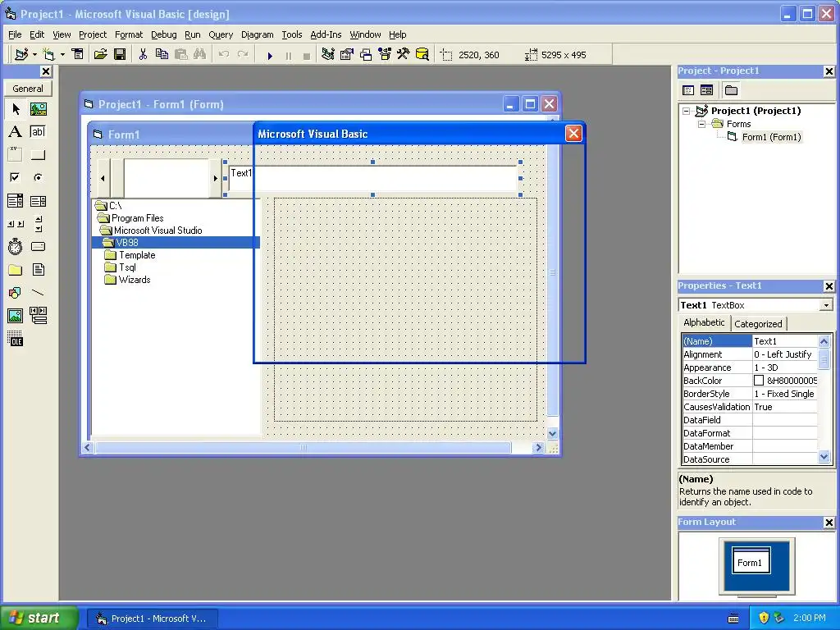Select Form1 (Form1) in the project tree
Viewport: 840px width, 630px height.
tap(771, 137)
